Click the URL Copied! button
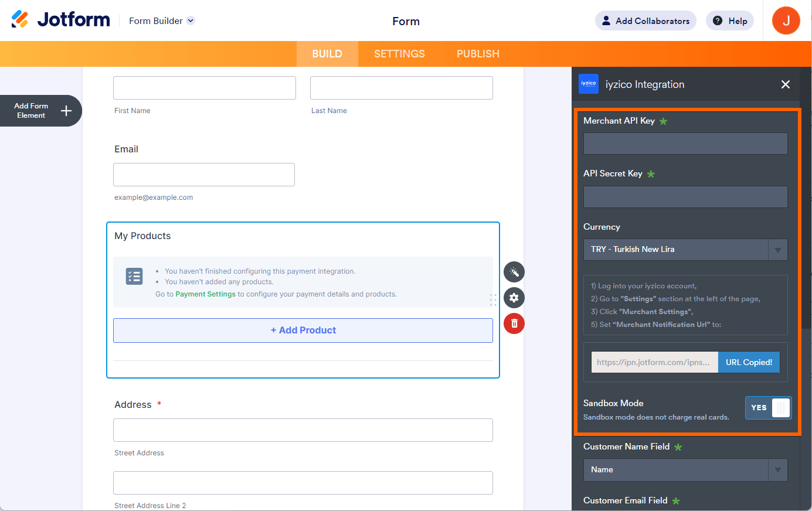The width and height of the screenshot is (812, 511). 749,362
